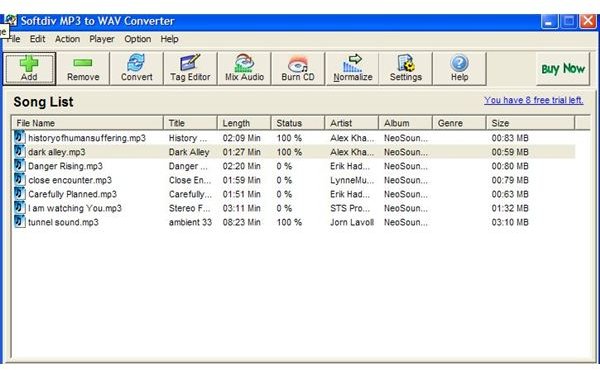The image size is (600, 370).
Task: Close the Softdiv converter window
Action: (588, 21)
